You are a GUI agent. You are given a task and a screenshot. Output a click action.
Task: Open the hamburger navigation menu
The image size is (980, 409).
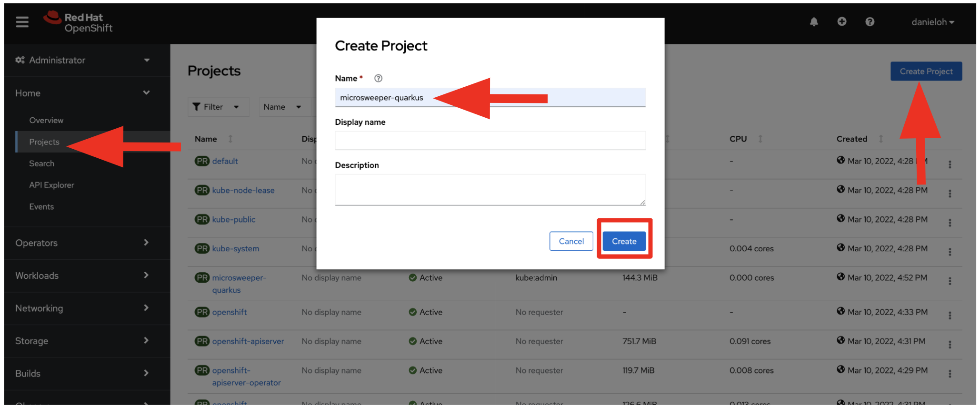pos(22,22)
